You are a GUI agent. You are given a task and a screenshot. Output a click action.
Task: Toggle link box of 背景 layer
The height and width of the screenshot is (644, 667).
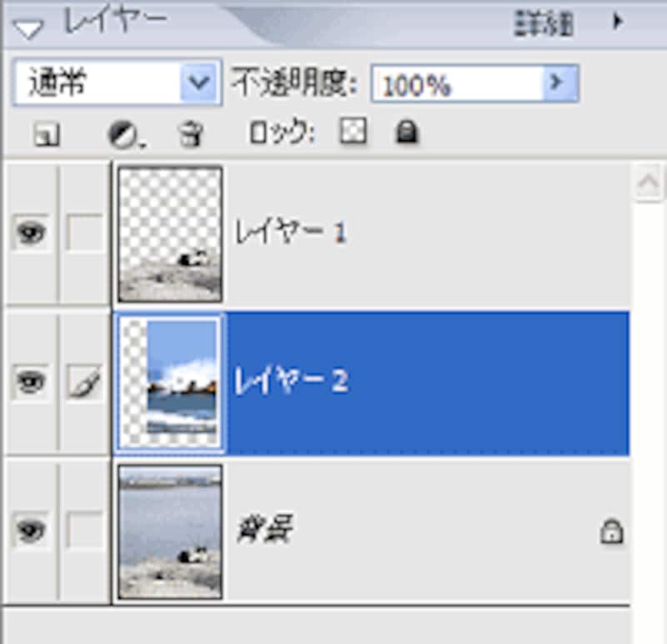click(x=85, y=531)
